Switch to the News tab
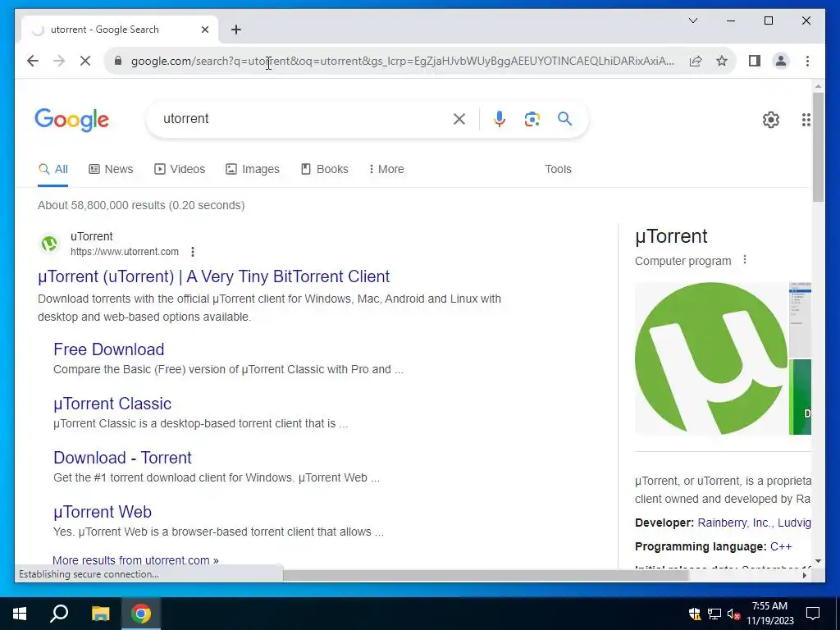Viewport: 840px width, 630px height. pyautogui.click(x=111, y=169)
